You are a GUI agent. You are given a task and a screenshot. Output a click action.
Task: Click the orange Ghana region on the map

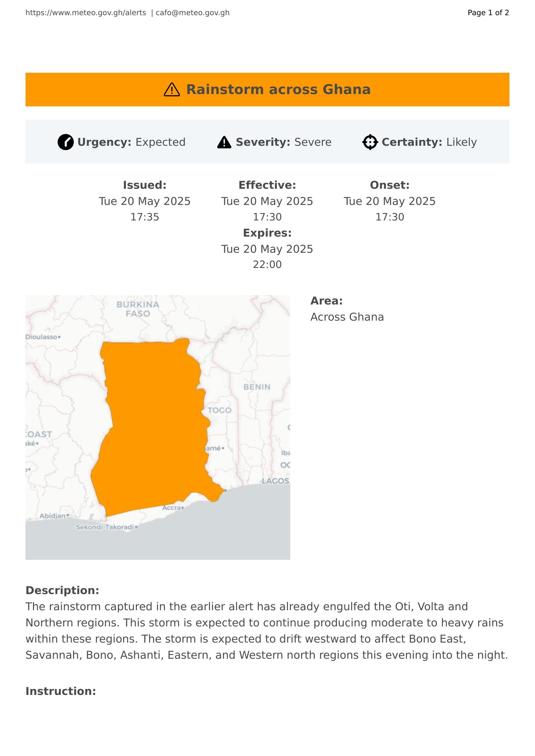pos(155,428)
